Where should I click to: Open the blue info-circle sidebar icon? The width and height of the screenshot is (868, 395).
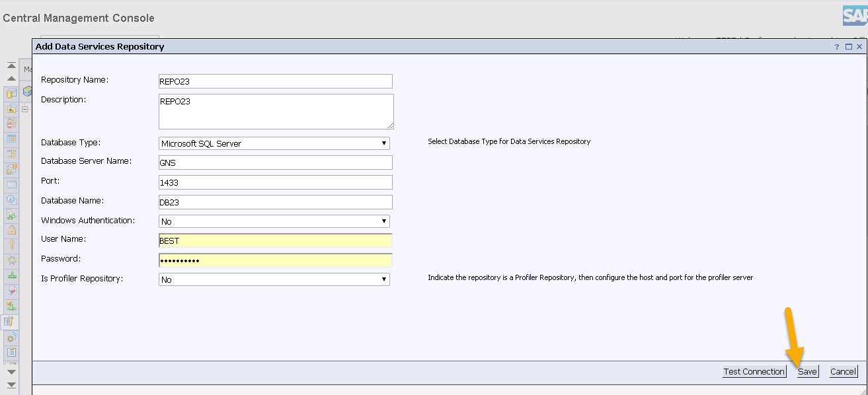click(11, 199)
